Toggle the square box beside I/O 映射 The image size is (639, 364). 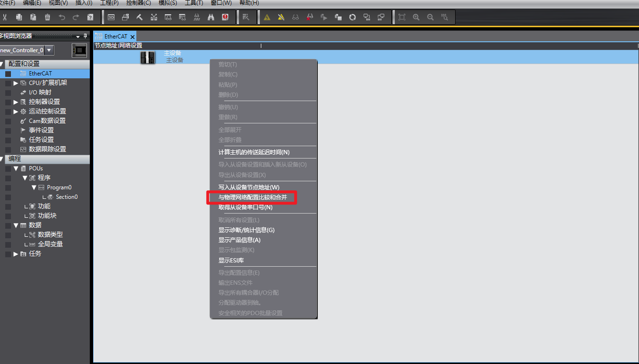[x=8, y=93]
